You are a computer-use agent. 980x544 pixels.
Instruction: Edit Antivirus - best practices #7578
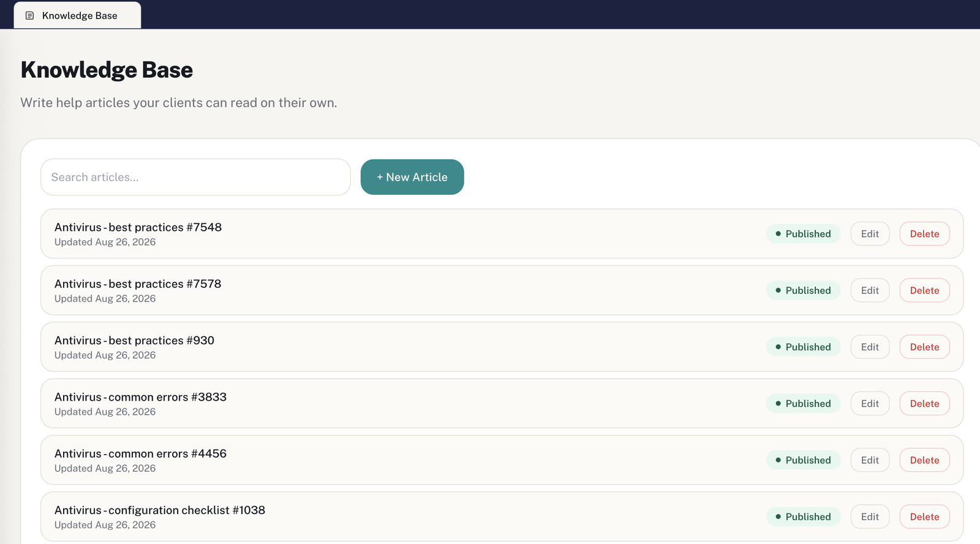(870, 290)
